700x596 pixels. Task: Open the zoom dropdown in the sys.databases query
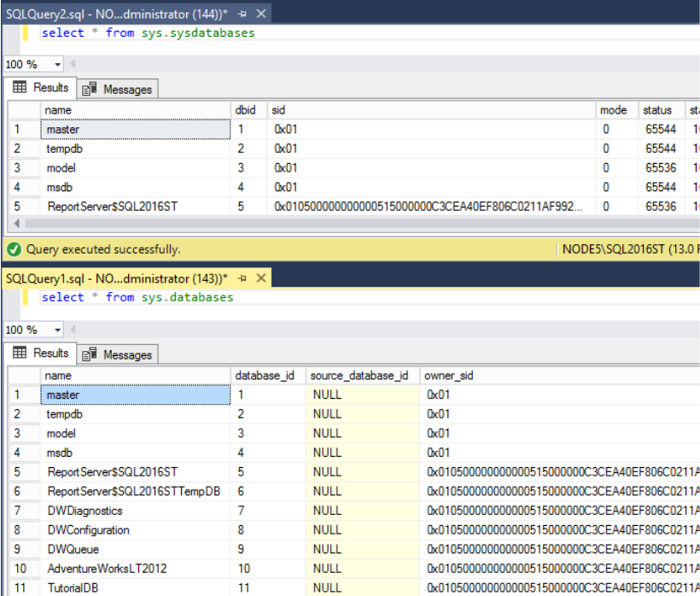(58, 330)
